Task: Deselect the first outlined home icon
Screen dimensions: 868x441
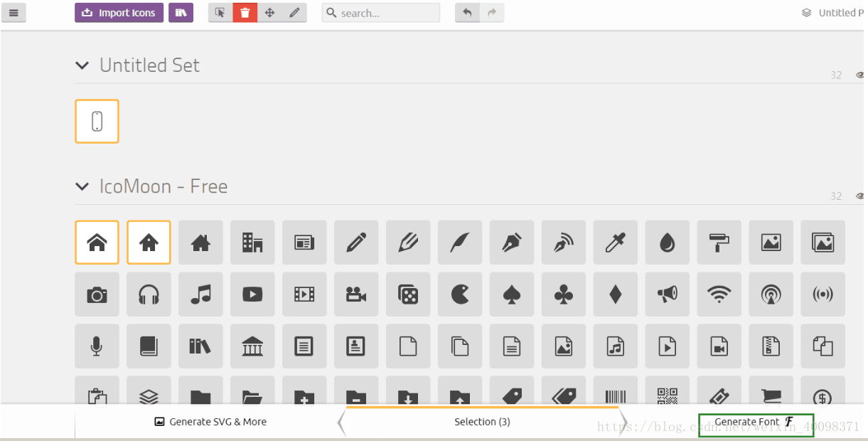Action: point(97,243)
